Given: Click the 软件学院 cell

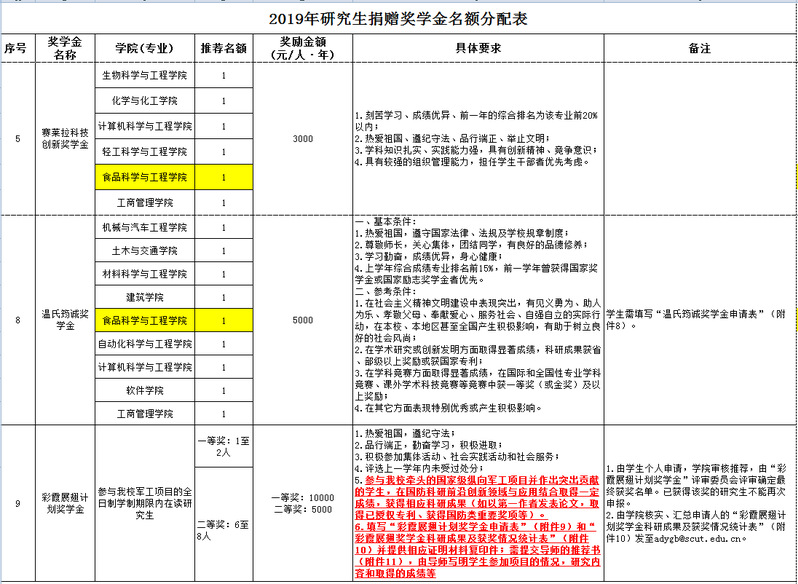Looking at the screenshot, I should 144,389.
